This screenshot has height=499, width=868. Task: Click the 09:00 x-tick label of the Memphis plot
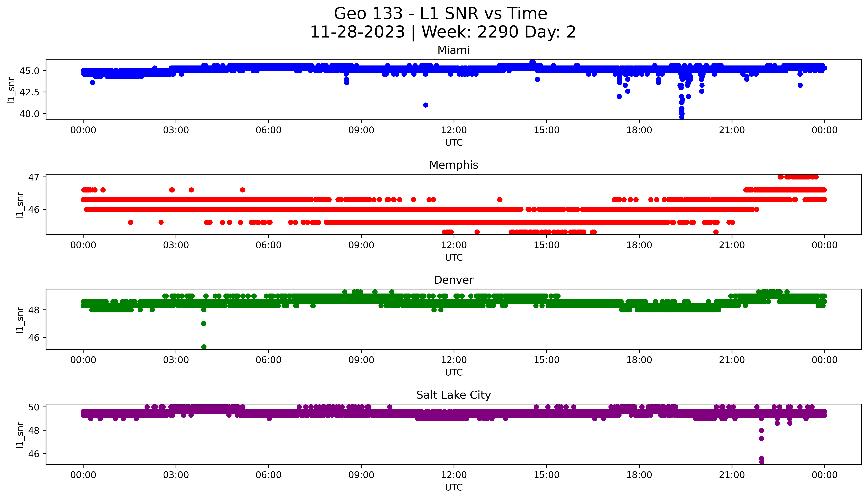pos(361,245)
